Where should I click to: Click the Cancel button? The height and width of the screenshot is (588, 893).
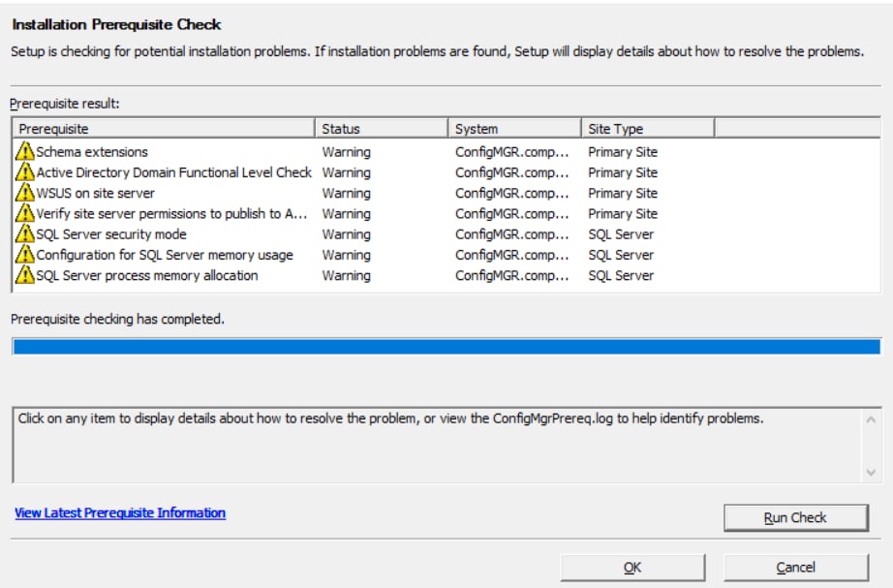(795, 568)
